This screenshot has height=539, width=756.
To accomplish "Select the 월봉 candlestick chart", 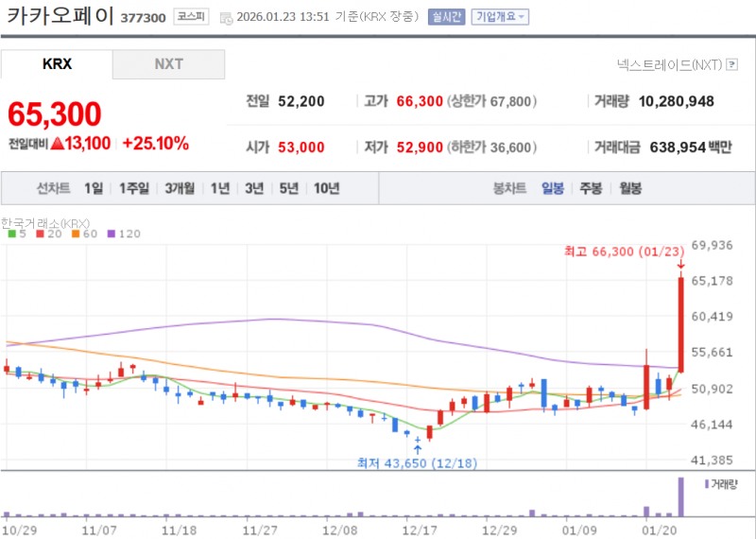I will pos(630,188).
